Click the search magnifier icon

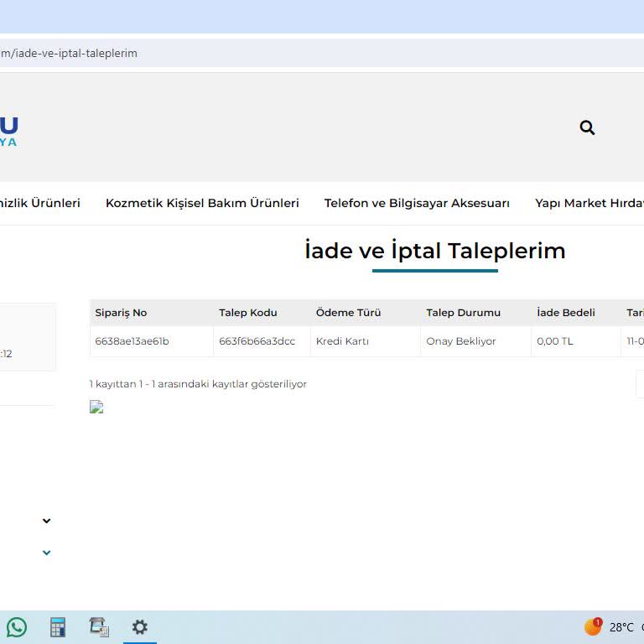[587, 127]
